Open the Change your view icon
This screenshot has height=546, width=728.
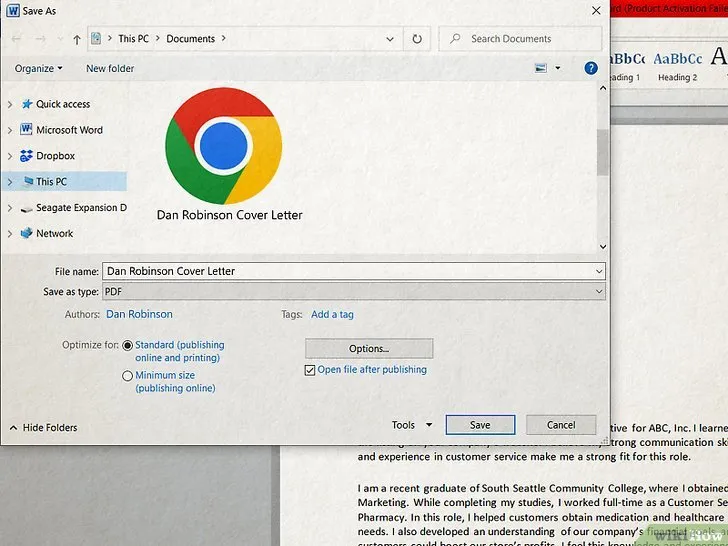click(542, 68)
